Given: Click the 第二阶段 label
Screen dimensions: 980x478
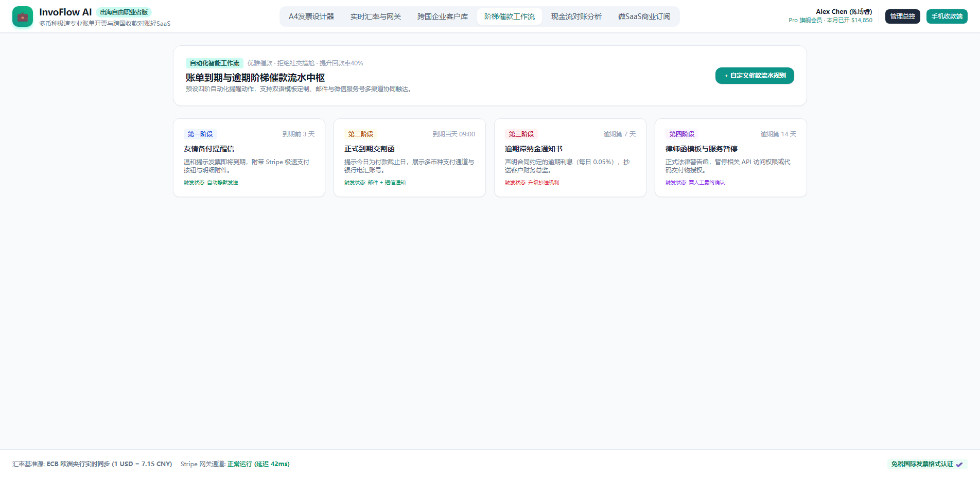Looking at the screenshot, I should [361, 134].
